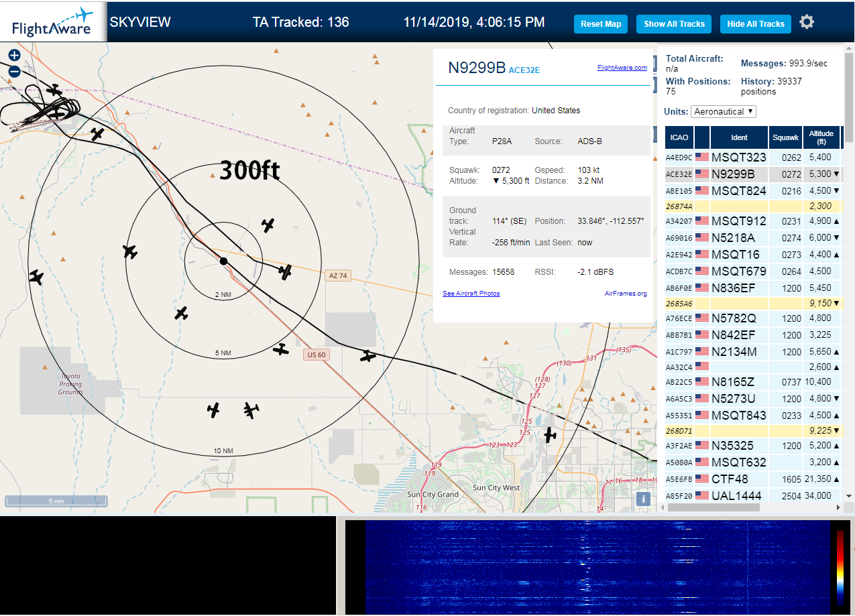This screenshot has height=616, width=855.
Task: Open the AirFrames.org link
Action: click(626, 294)
